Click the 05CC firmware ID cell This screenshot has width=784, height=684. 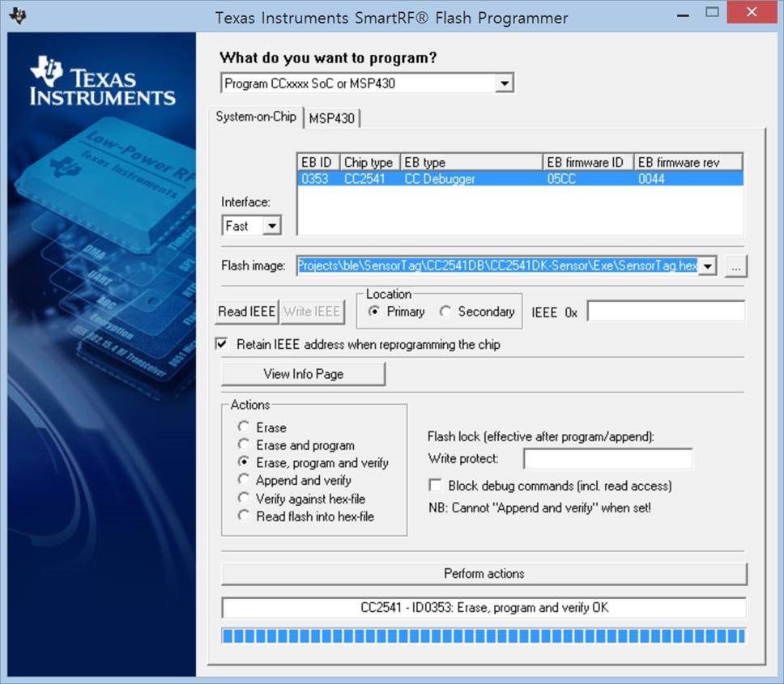click(x=561, y=178)
